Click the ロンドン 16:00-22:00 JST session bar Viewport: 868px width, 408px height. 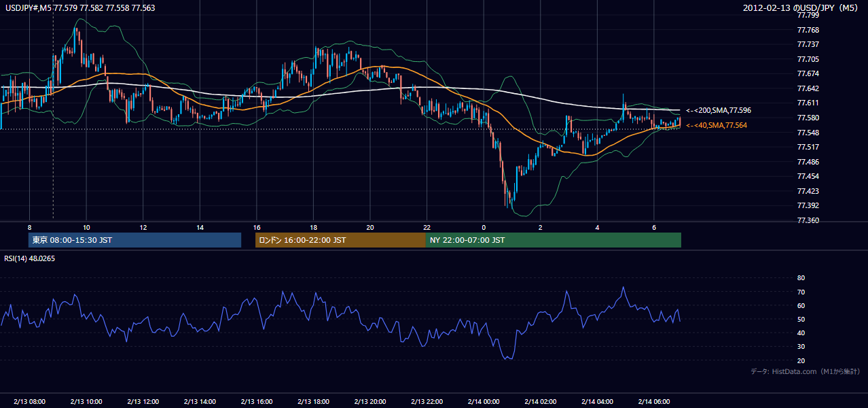tap(340, 240)
